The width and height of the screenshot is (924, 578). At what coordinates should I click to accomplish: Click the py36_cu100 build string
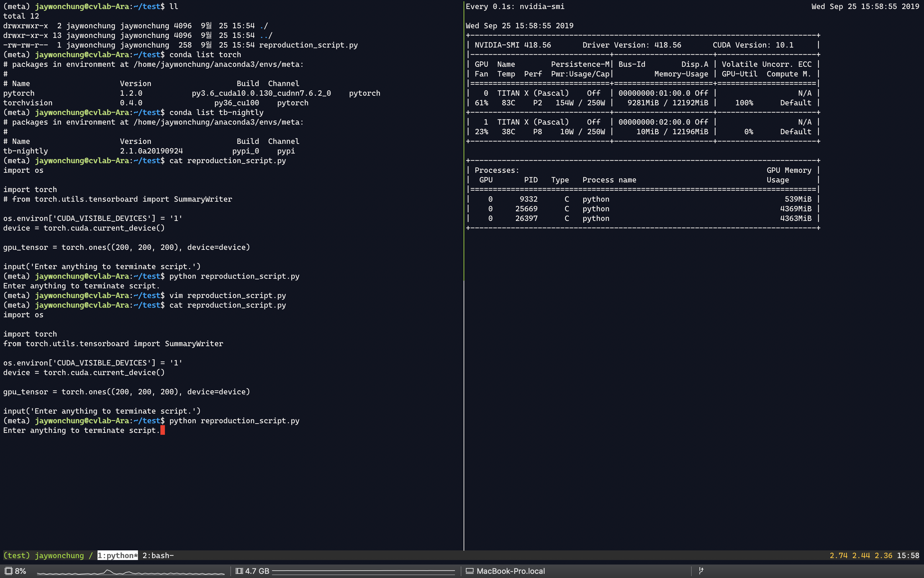[x=237, y=103]
